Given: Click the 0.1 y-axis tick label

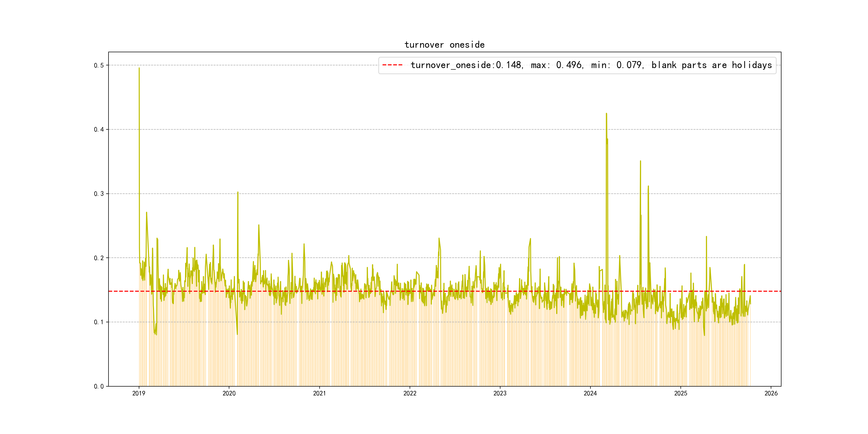Looking at the screenshot, I should [x=99, y=322].
